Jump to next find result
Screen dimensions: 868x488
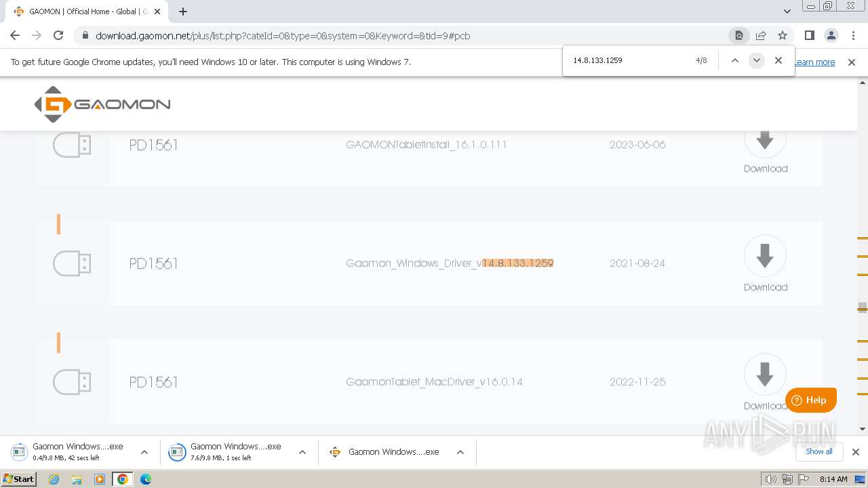[x=756, y=60]
